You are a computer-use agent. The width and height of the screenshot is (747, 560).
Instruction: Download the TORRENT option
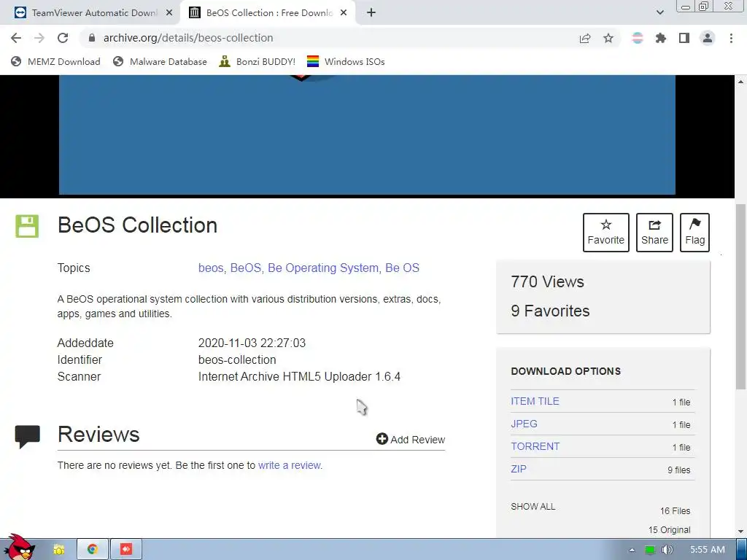(x=535, y=446)
